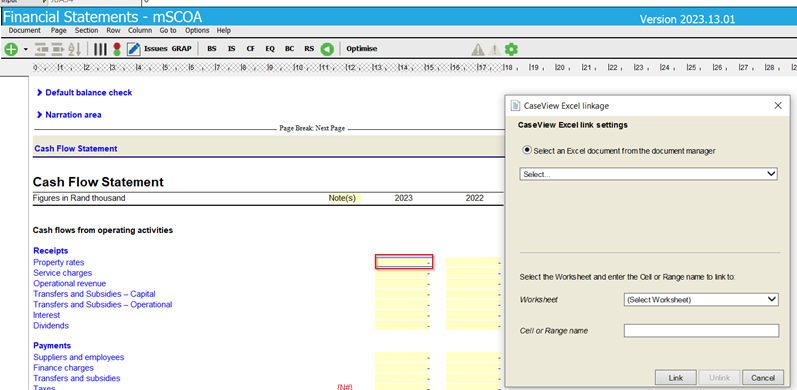Click the dark warning triangle icon
This screenshot has width=797, height=390.
pos(478,49)
